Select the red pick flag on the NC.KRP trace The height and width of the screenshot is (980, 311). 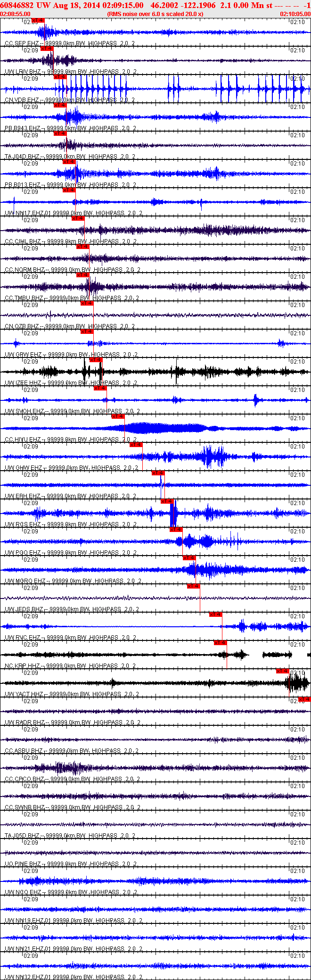coord(220,643)
